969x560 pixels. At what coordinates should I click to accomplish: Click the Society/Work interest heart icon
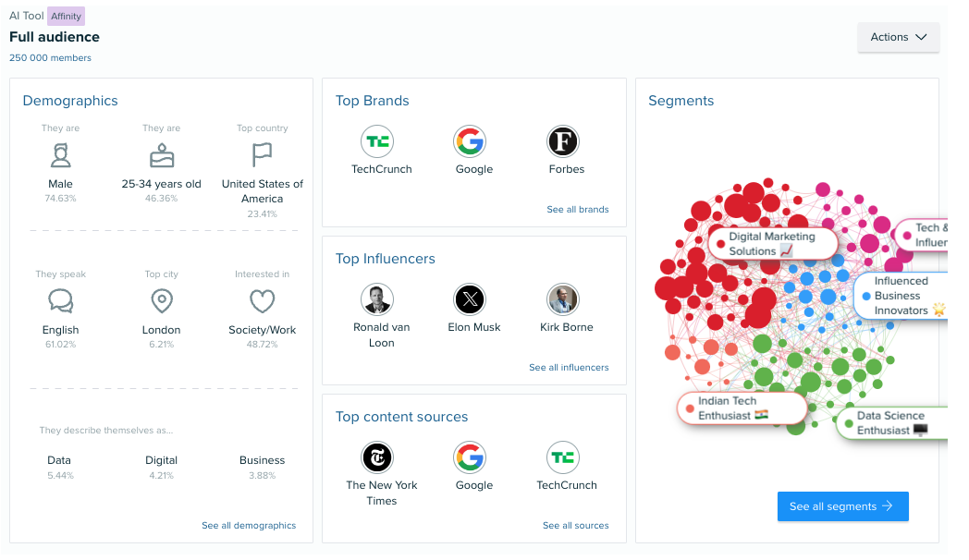(x=262, y=301)
